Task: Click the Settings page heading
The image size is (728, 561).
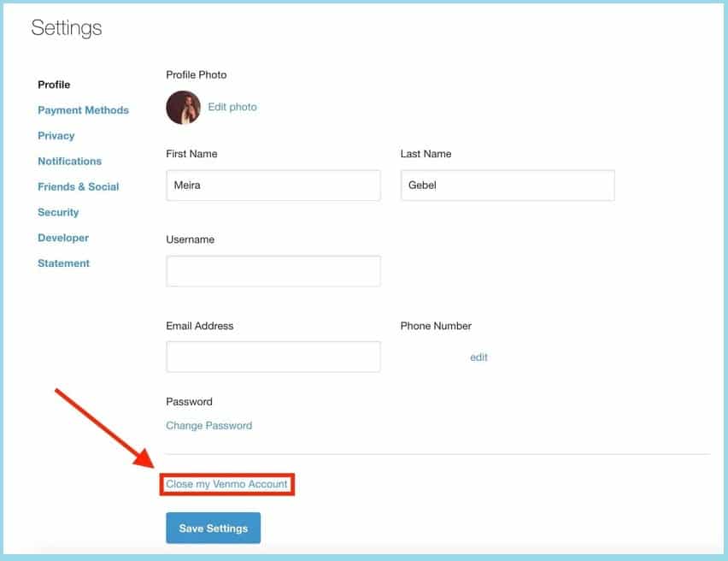Action: pos(67,28)
